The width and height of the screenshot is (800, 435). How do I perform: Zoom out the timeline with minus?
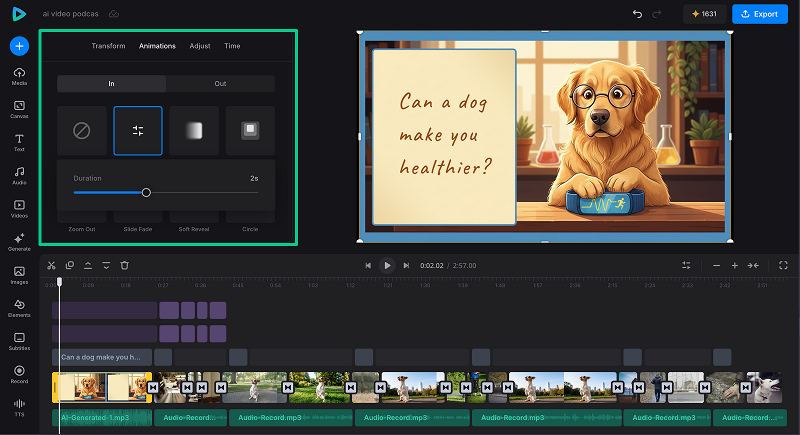click(x=716, y=265)
